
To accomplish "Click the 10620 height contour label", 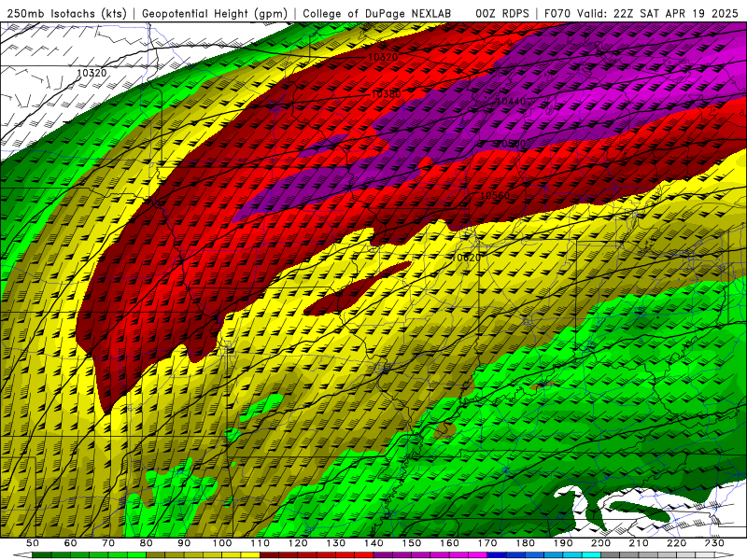I will click(466, 258).
